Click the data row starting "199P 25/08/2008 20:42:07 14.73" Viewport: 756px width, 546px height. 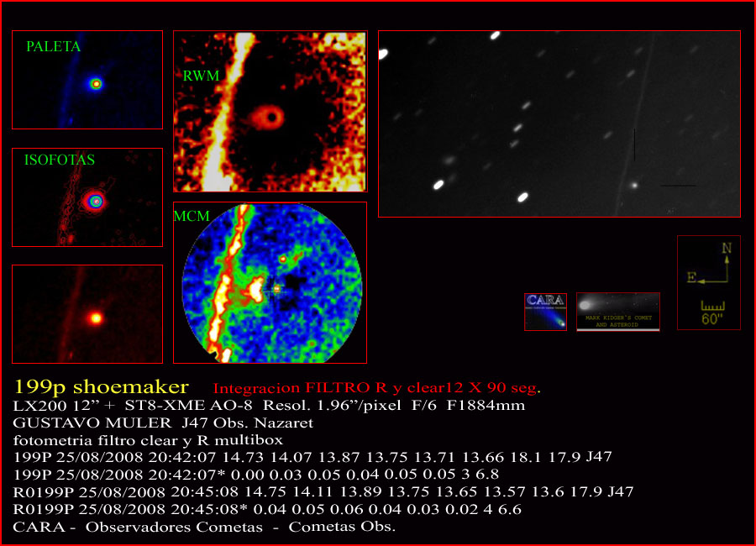coord(312,457)
